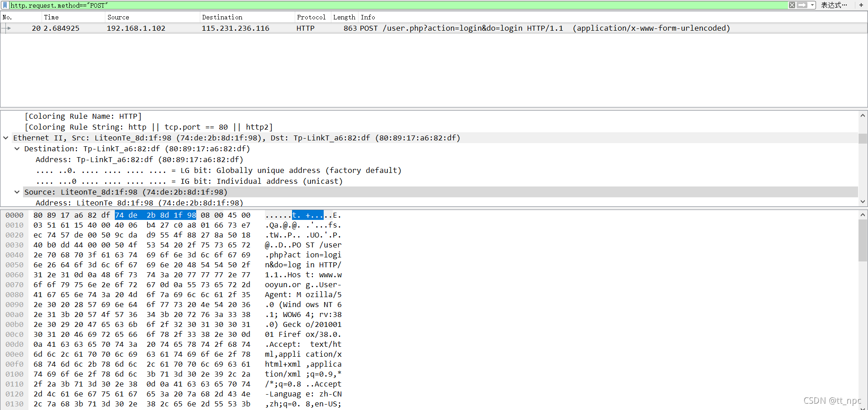This screenshot has height=410, width=868.
Task: Clear the display filter with X icon
Action: (792, 5)
